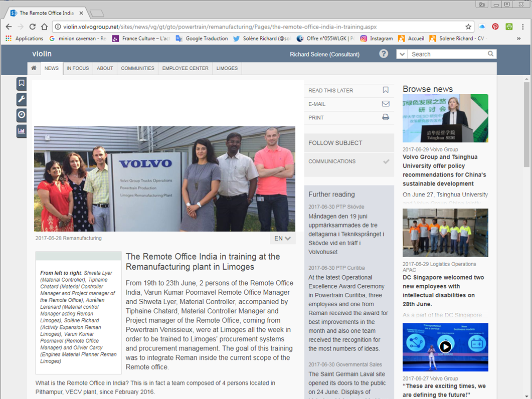Click the PRINT printer icon
The height and width of the screenshot is (399, 532).
click(386, 117)
